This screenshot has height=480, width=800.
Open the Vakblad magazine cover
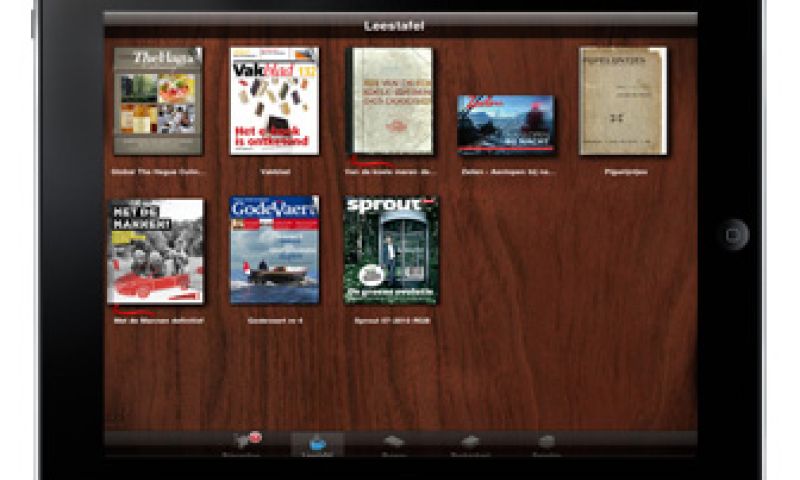[274, 101]
